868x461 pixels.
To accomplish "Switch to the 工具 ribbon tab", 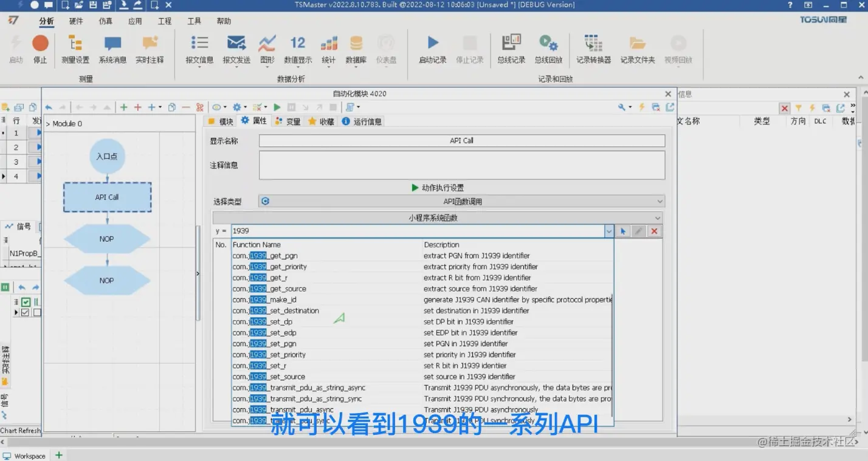I will click(x=194, y=21).
